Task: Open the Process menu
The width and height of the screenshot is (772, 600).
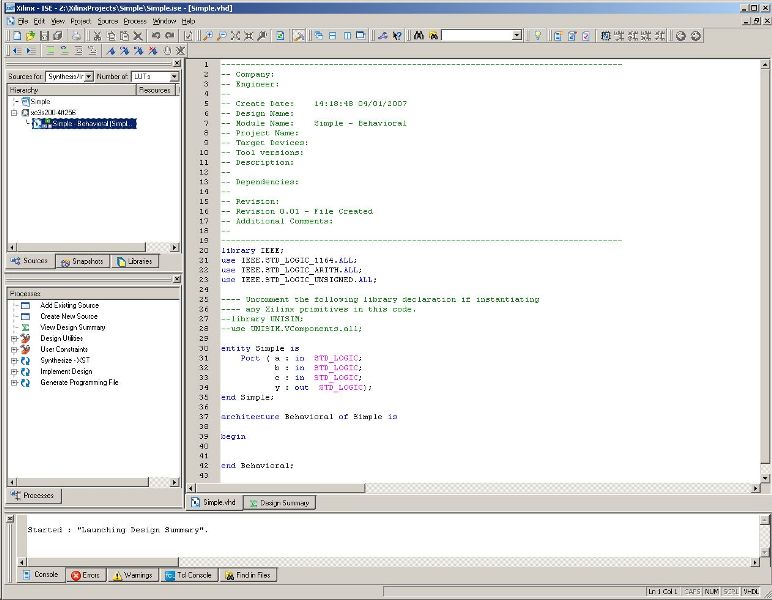Action: (135, 21)
